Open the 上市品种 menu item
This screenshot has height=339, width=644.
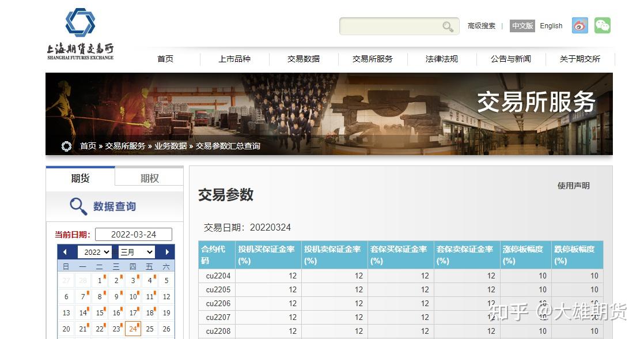(x=234, y=59)
